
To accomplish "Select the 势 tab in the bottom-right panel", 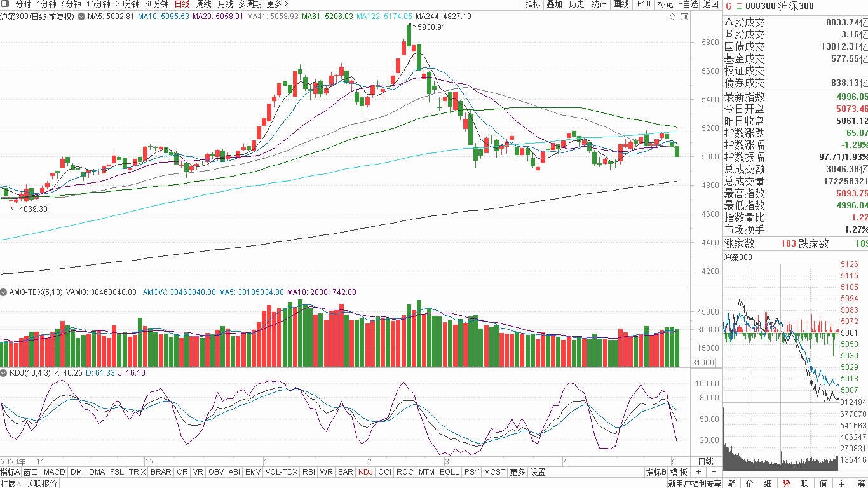I will click(787, 484).
